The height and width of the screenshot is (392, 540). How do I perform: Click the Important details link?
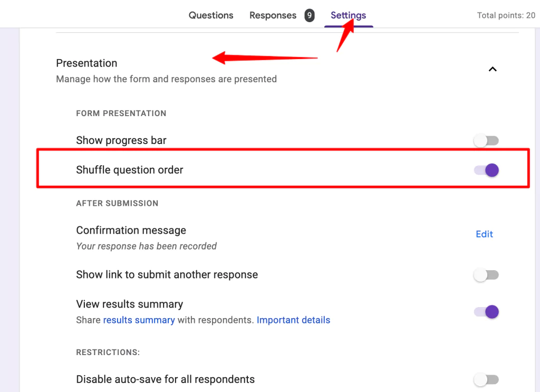click(293, 320)
